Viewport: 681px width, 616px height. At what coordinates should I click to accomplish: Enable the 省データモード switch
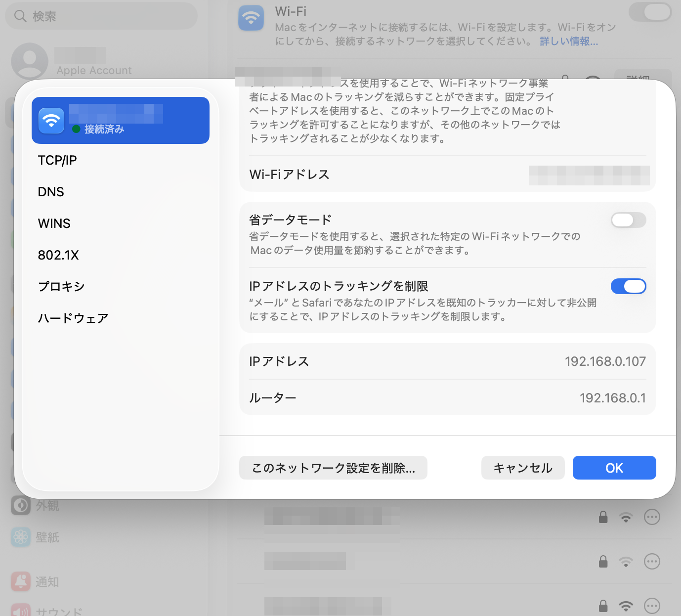(628, 220)
